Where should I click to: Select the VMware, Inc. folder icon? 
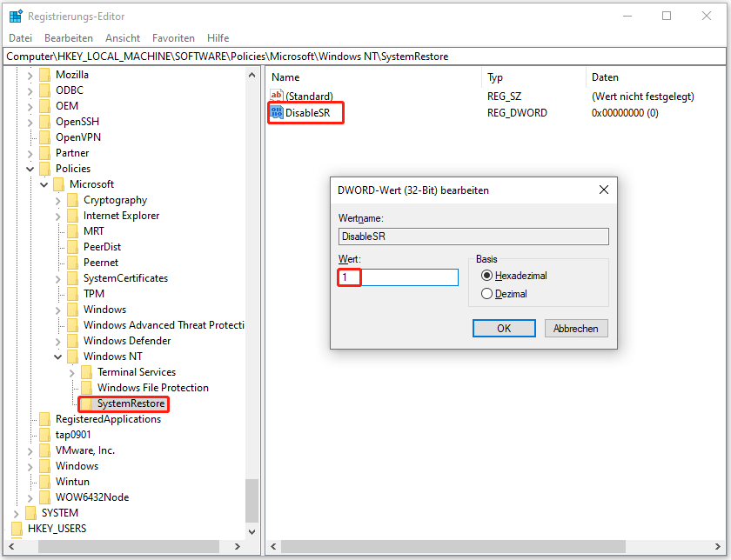(45, 450)
